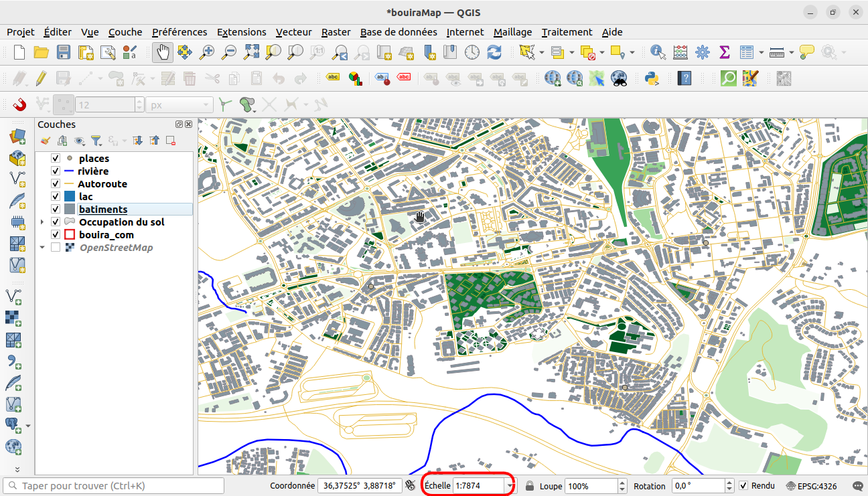Zoom to full extent

(x=251, y=52)
